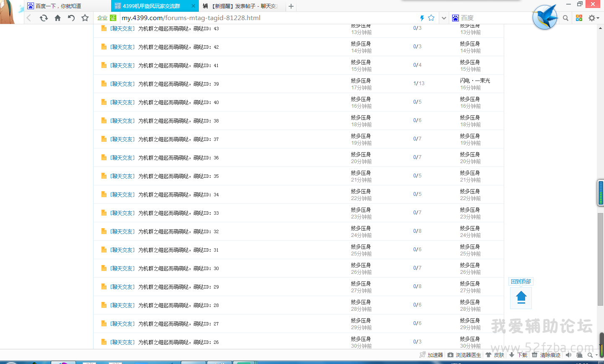Toggle lightning speed mode in address bar
Screen dimensions: 604x364
[422, 18]
